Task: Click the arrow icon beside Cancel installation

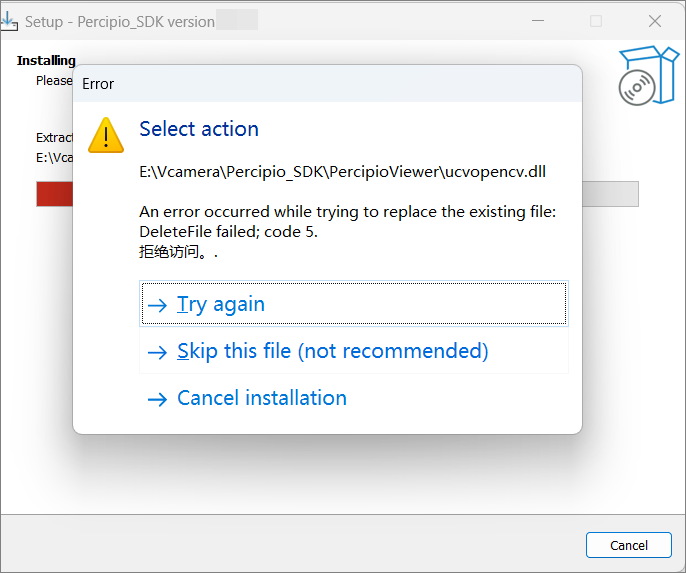Action: (157, 399)
